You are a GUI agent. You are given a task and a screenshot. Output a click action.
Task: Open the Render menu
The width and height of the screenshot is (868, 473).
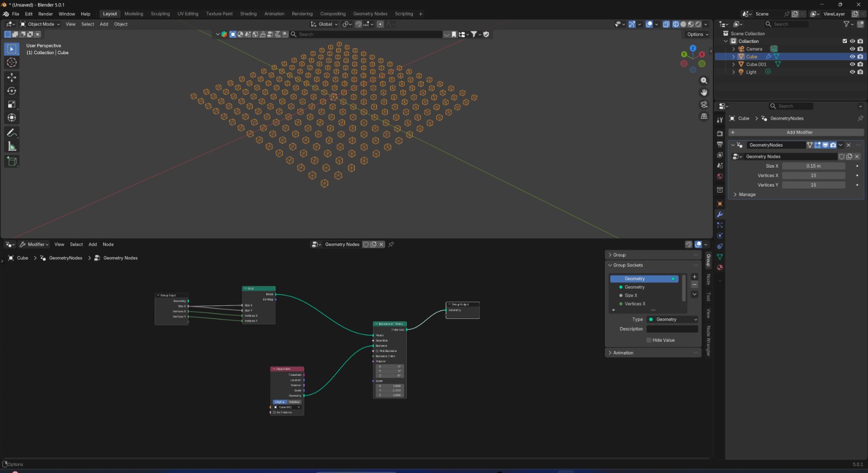[46, 14]
